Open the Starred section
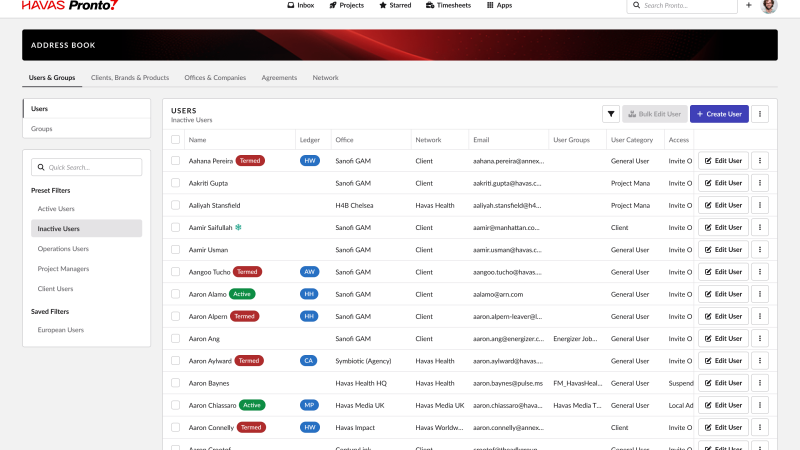The width and height of the screenshot is (800, 450). [x=395, y=5]
